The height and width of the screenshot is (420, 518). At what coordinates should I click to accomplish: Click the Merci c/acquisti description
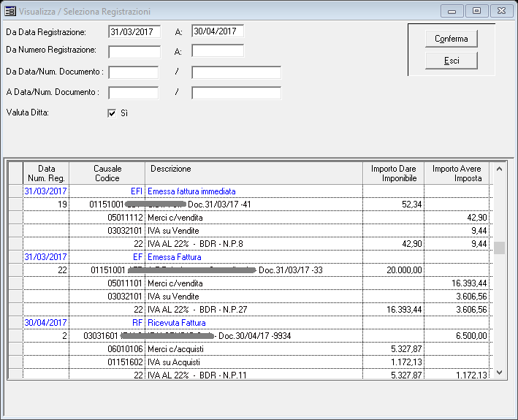click(176, 349)
